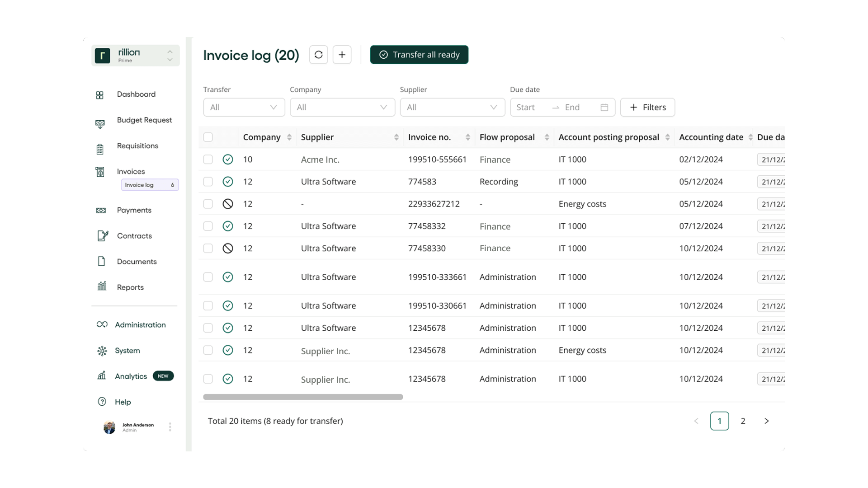
Task: Open the Transfer filter dropdown
Action: [x=244, y=107]
